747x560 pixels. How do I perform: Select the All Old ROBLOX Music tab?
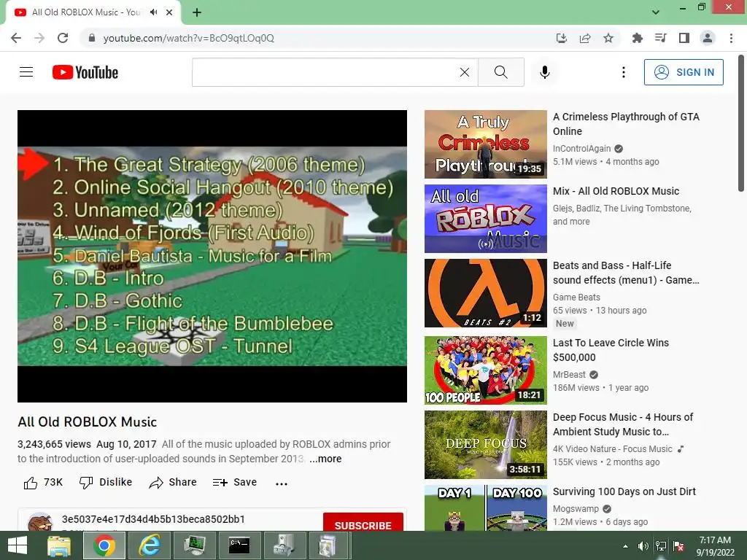pos(86,12)
